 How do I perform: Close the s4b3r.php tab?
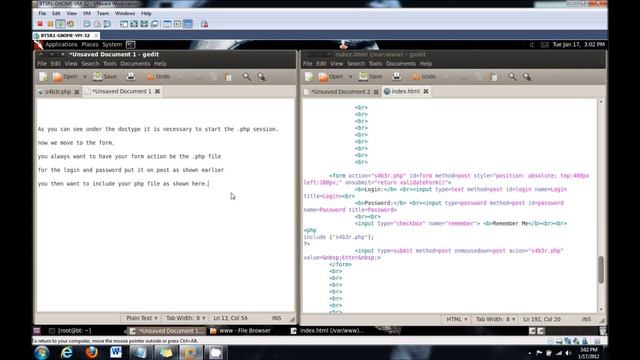[77, 92]
